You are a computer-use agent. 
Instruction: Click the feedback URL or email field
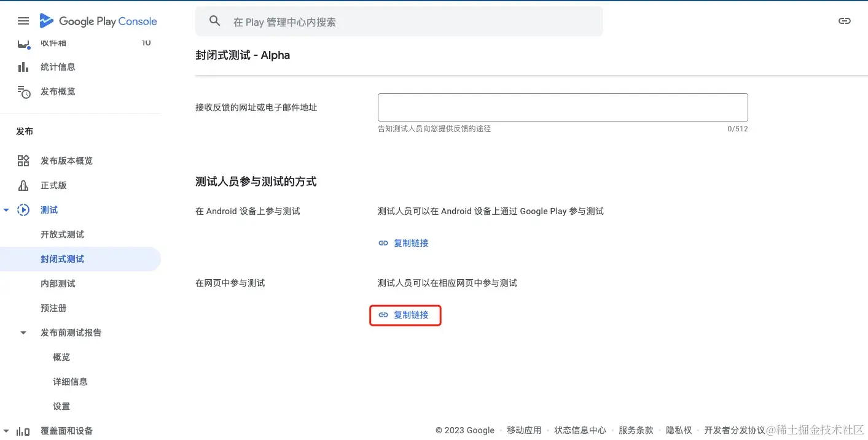point(563,107)
